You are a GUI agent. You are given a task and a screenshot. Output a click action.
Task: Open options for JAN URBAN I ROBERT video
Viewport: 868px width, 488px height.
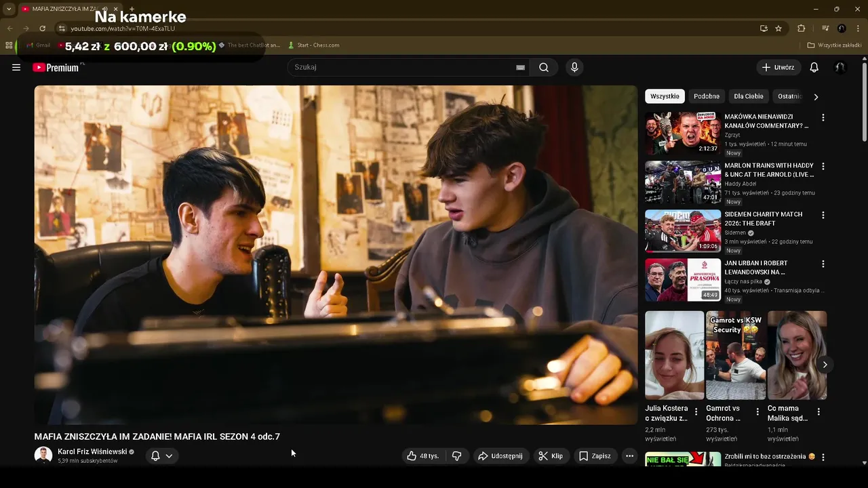[823, 264]
